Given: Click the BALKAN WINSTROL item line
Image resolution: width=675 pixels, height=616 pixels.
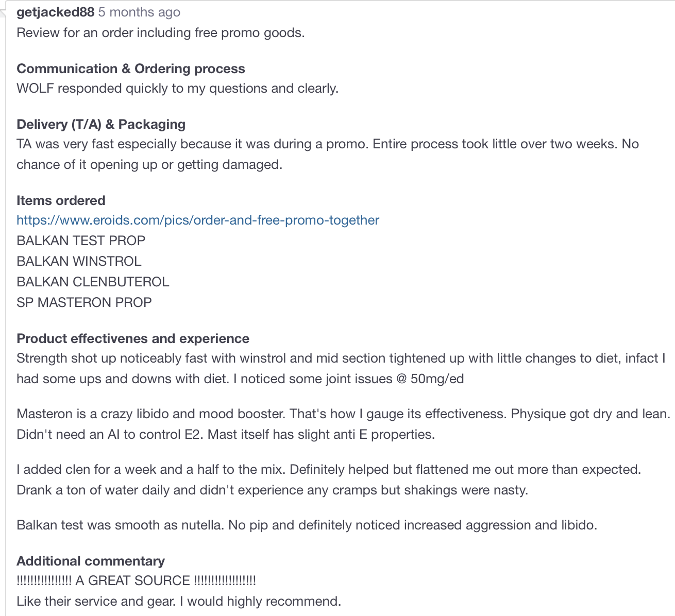Looking at the screenshot, I should 79,262.
